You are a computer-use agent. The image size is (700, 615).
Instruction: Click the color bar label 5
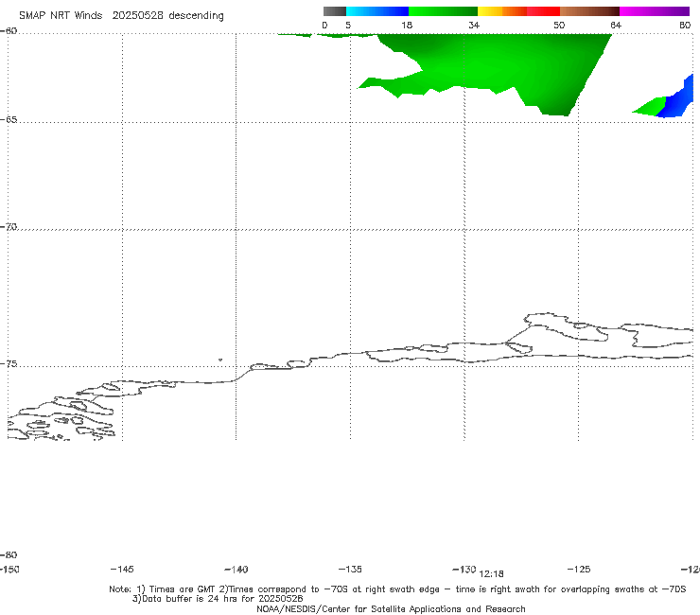pos(348,26)
